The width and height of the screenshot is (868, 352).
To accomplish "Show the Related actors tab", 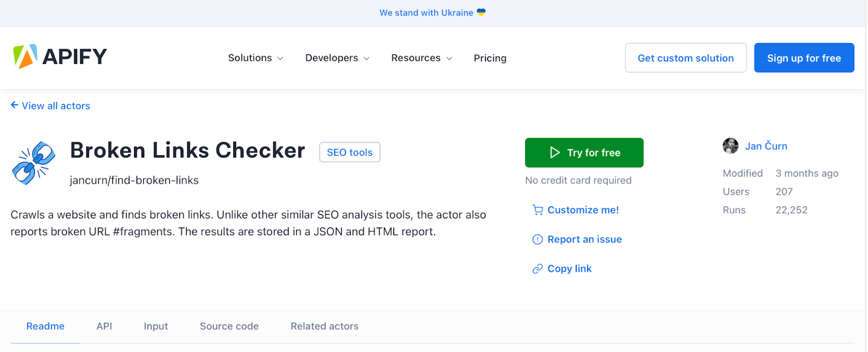I will coord(324,326).
